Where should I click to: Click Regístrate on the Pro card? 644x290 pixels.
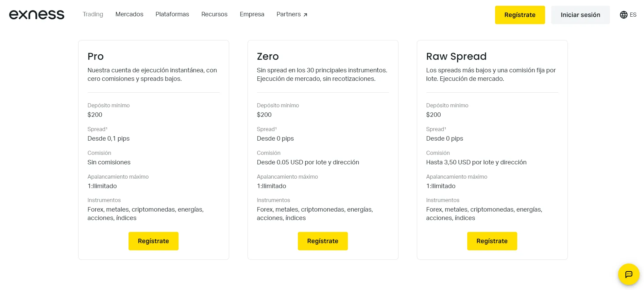[x=153, y=241]
